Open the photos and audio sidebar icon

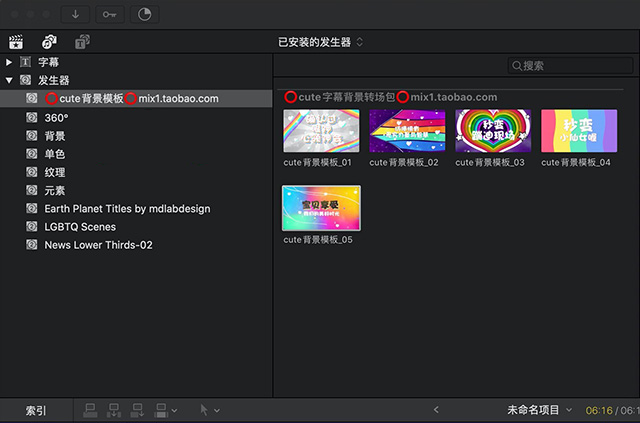click(x=49, y=42)
